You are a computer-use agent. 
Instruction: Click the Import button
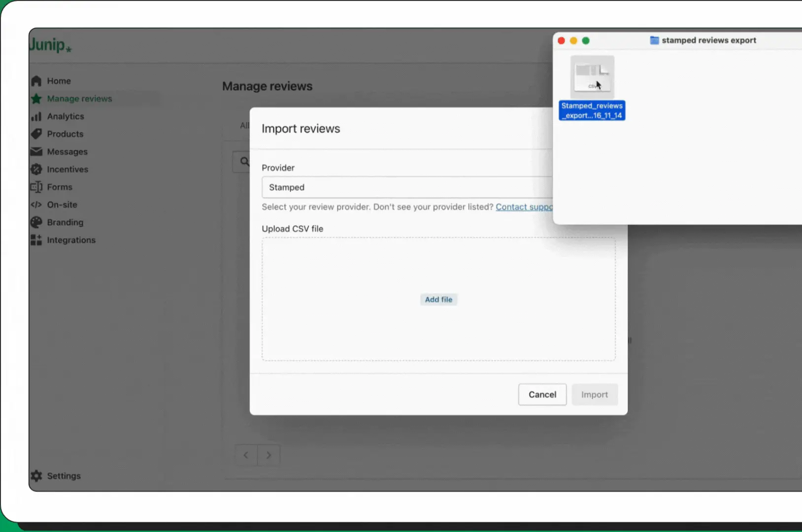(x=595, y=395)
